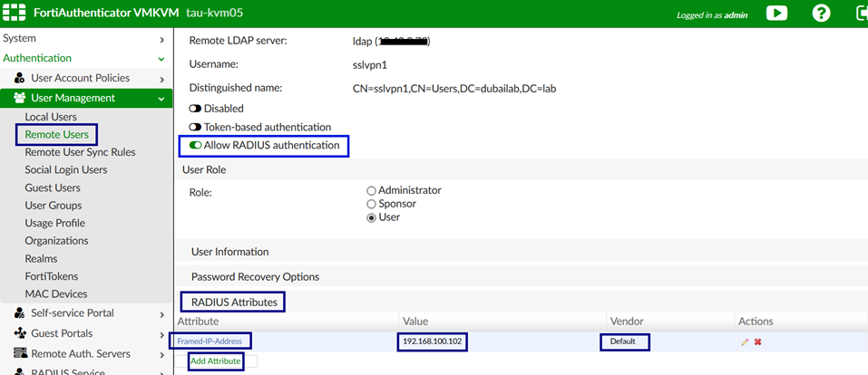Click the User Account Policies icon
Screen dimensions: 868x375
[19, 79]
